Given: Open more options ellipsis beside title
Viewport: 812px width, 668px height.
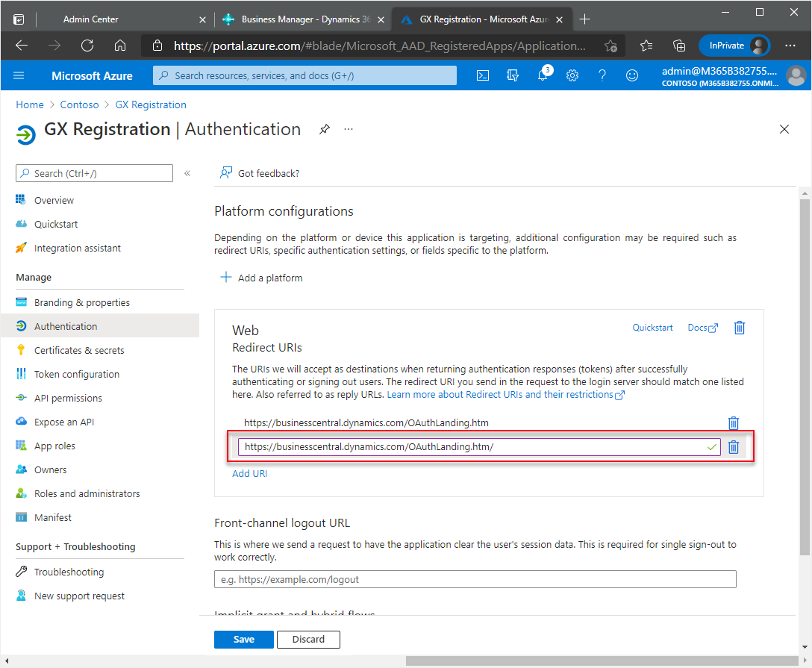Looking at the screenshot, I should [349, 129].
